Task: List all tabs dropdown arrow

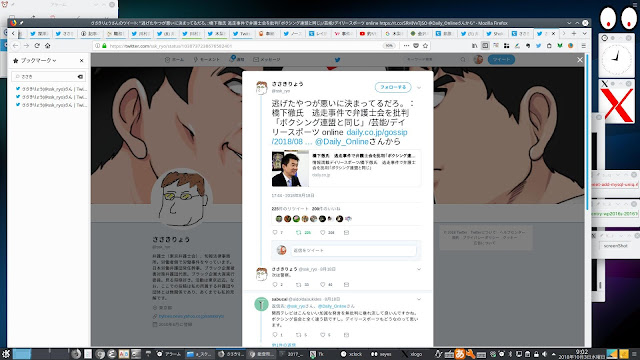Action: pos(584,33)
